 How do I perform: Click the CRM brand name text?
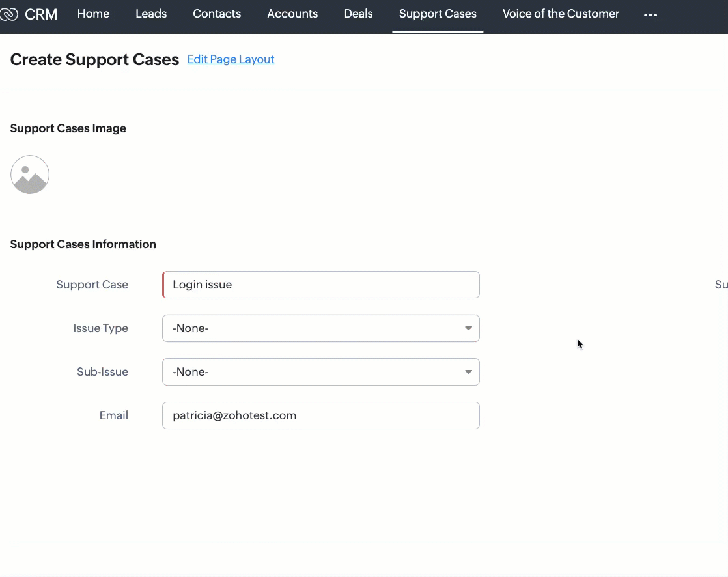click(41, 14)
